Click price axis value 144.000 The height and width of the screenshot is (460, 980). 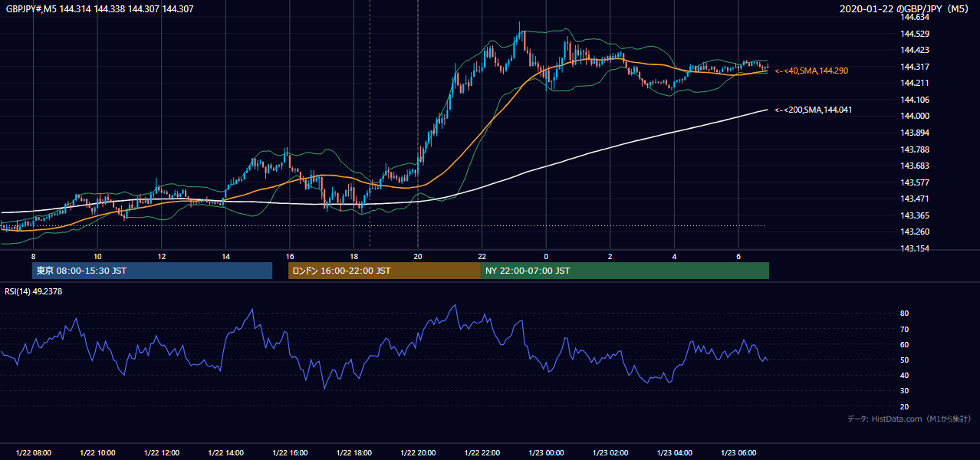click(x=914, y=116)
